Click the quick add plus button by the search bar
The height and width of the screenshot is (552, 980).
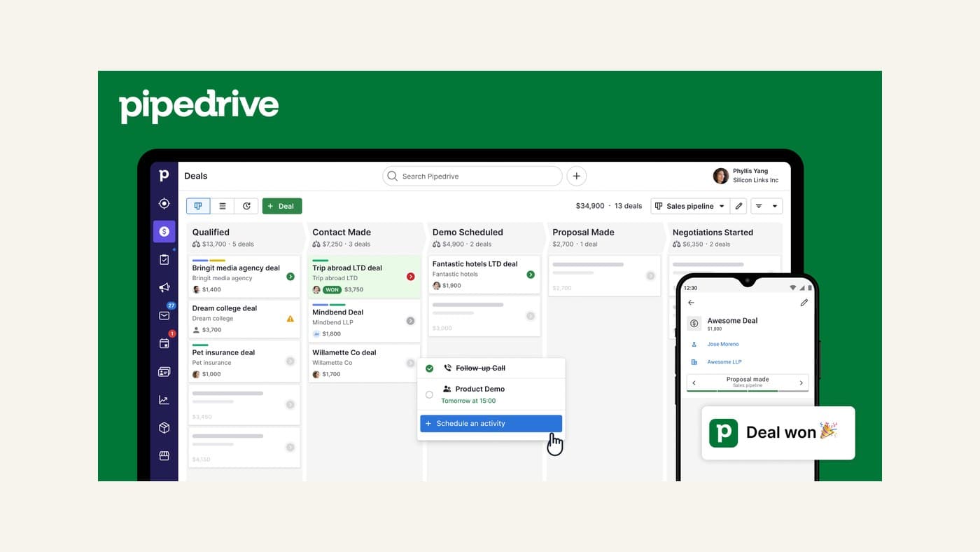click(x=576, y=176)
